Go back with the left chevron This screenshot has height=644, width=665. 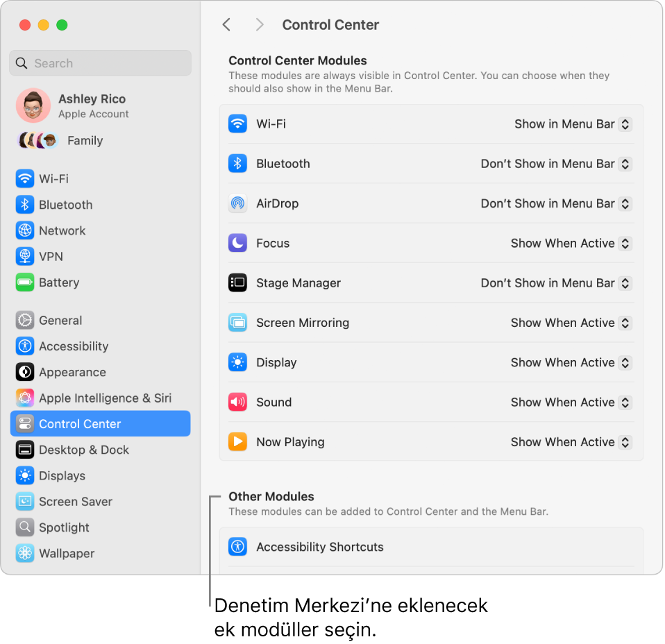tap(227, 24)
